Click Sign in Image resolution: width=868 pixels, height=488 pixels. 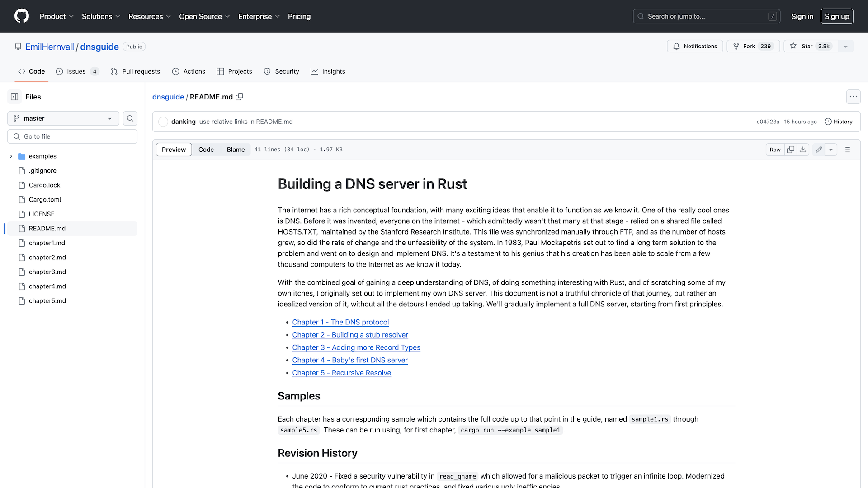(x=802, y=16)
